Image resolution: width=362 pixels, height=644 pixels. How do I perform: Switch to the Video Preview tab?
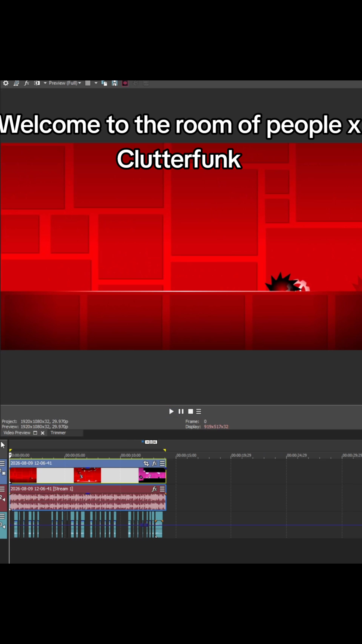click(17, 433)
